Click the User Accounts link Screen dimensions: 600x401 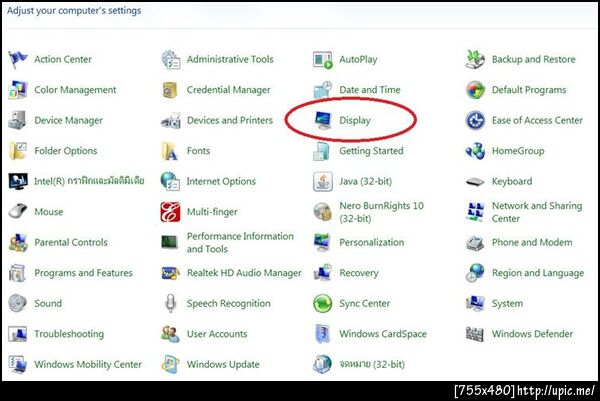tap(217, 334)
